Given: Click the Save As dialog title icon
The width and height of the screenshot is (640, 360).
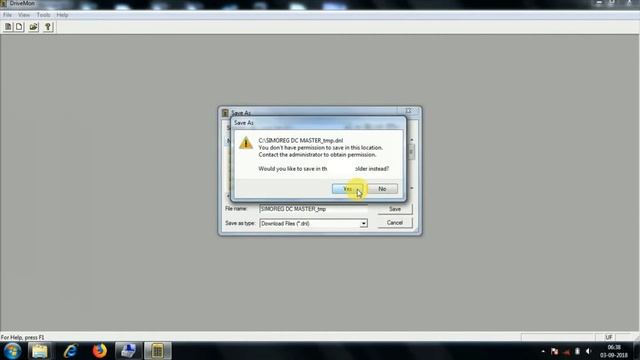Looking at the screenshot, I should tap(225, 113).
